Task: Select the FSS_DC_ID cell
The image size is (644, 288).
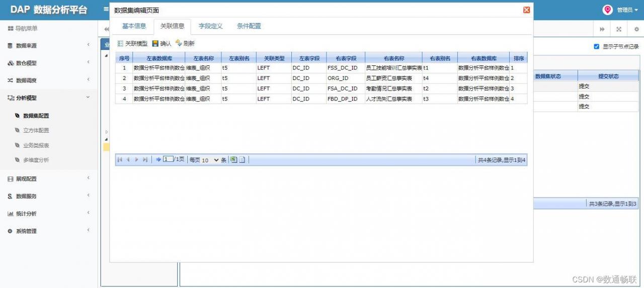Action: point(346,68)
